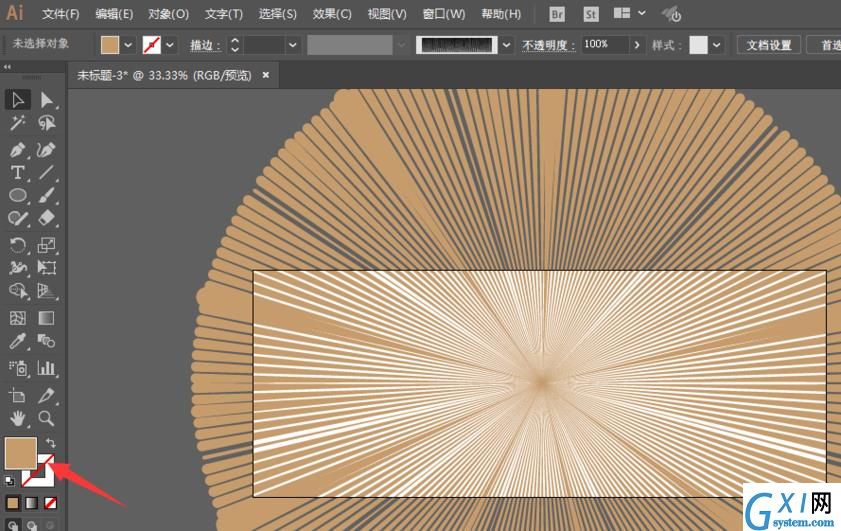Screen dimensions: 841x531
Task: Select the Selection tool (black arrow)
Action: click(18, 100)
